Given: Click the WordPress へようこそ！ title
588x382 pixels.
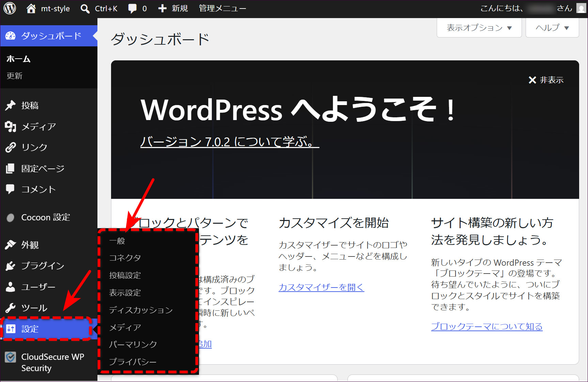Looking at the screenshot, I should point(298,109).
